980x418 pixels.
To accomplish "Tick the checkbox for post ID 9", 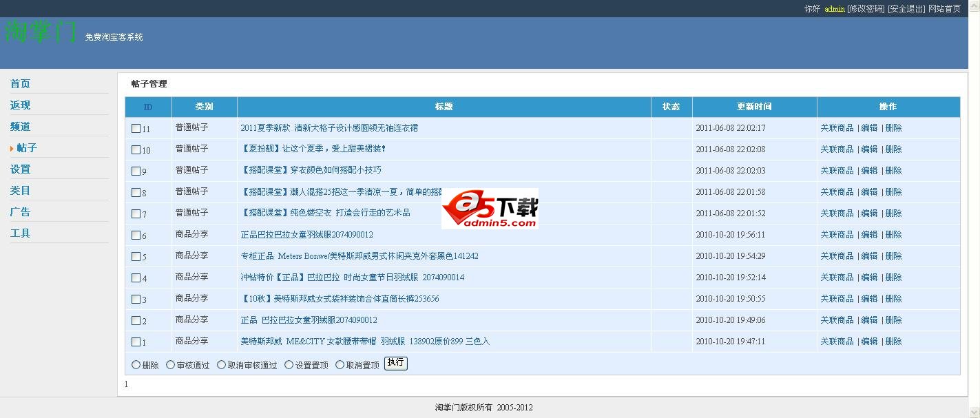I will (136, 171).
